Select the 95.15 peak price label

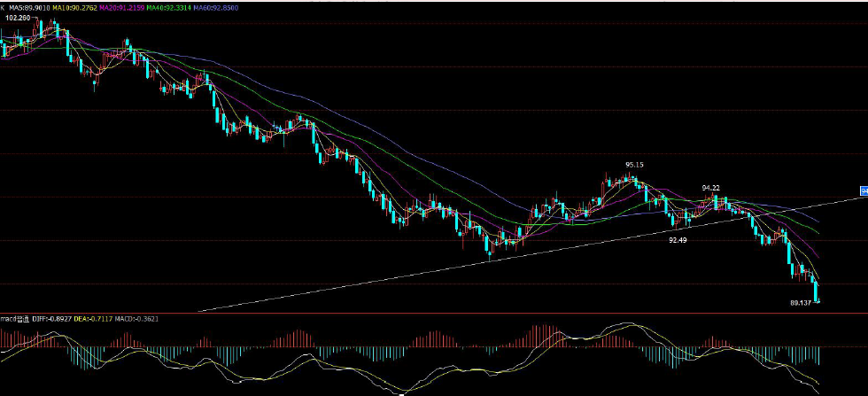(x=634, y=165)
